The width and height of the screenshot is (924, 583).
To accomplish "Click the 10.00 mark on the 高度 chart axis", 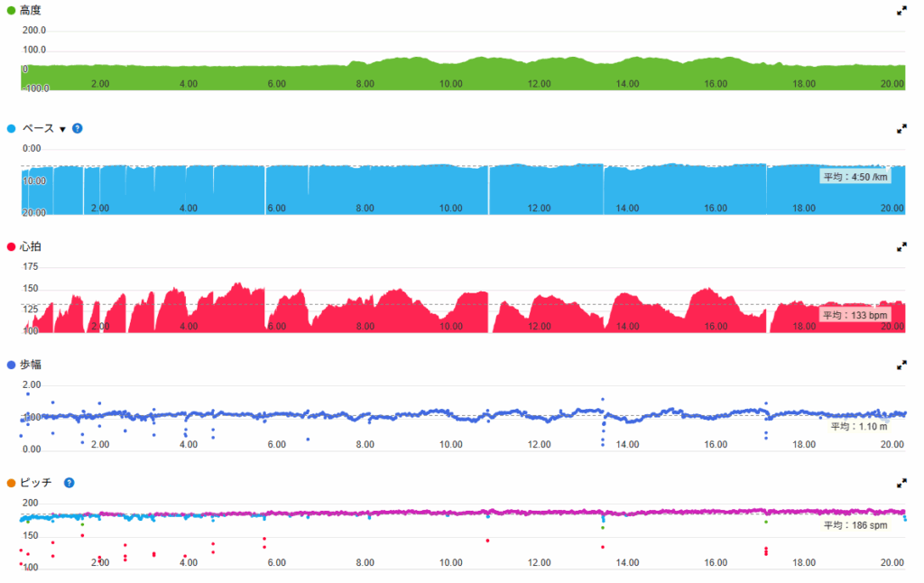I will tap(451, 83).
